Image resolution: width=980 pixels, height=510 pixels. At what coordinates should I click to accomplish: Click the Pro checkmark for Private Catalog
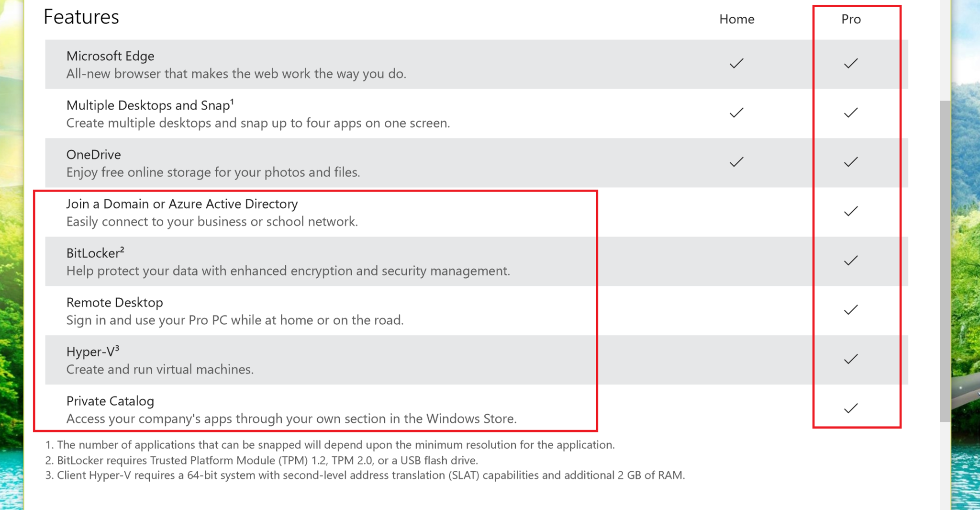coord(851,409)
